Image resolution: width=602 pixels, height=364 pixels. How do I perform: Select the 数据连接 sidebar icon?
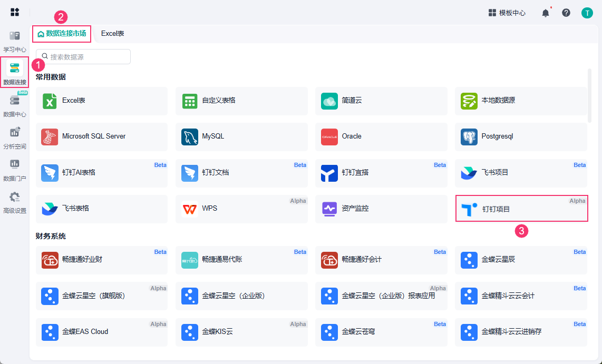[15, 68]
